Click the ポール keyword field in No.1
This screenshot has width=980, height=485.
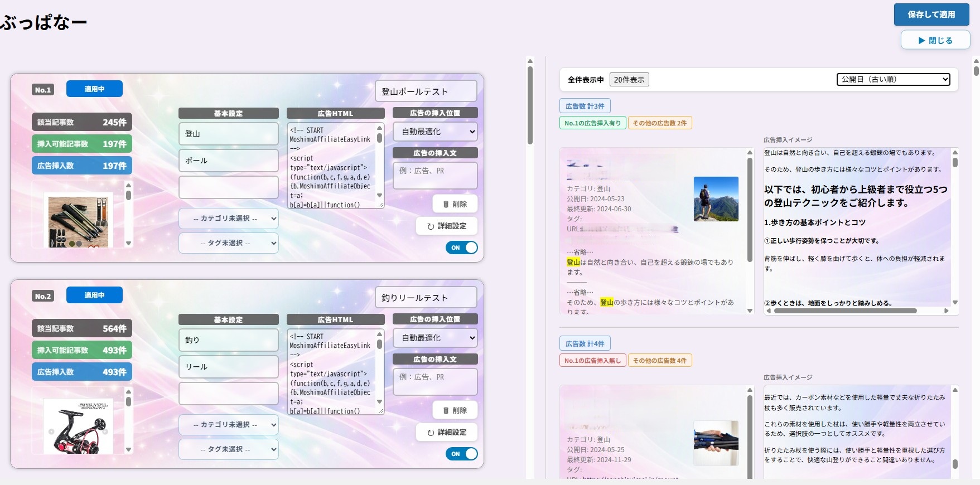(229, 161)
